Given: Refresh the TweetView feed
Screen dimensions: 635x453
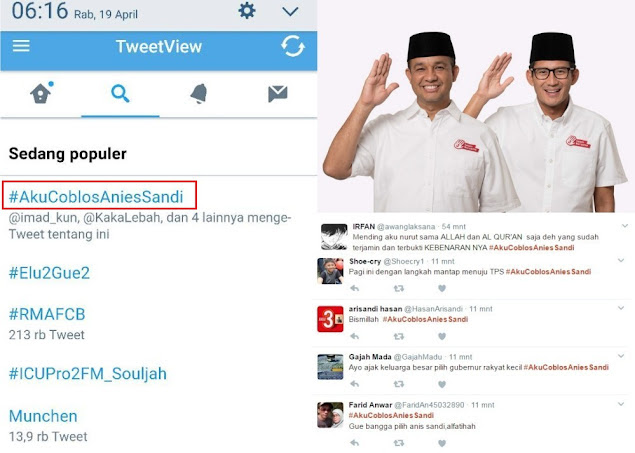Looking at the screenshot, I should click(293, 46).
